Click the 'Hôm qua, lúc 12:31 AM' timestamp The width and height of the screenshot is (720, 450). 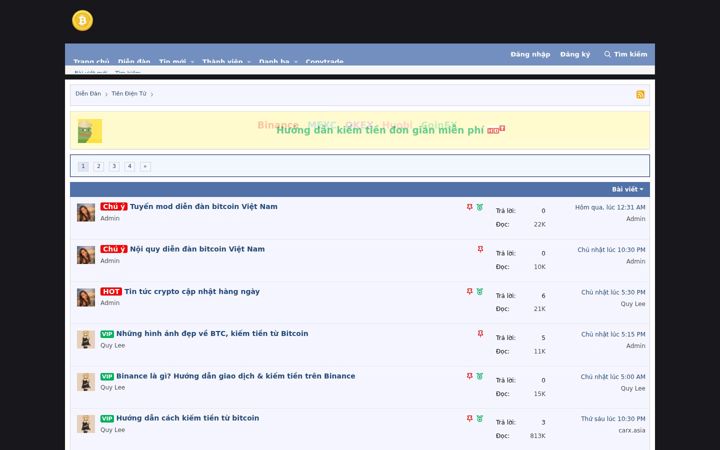[610, 208]
